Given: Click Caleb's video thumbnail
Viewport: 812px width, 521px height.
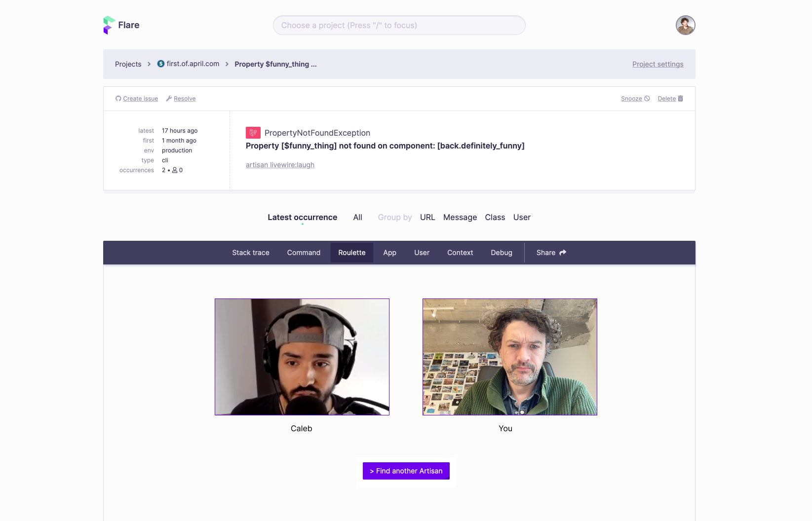Looking at the screenshot, I should click(x=302, y=357).
